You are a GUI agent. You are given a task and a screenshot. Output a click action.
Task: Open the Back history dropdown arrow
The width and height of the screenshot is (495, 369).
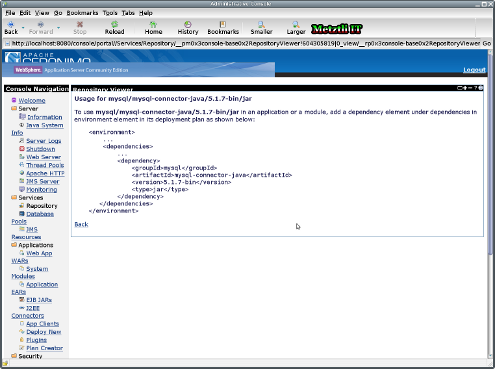pos(23,28)
